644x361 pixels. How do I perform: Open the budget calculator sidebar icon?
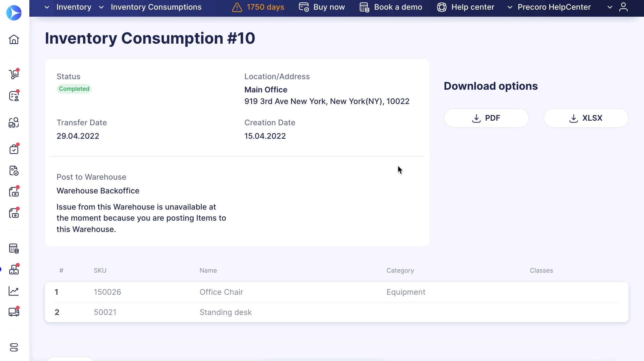pos(14,248)
